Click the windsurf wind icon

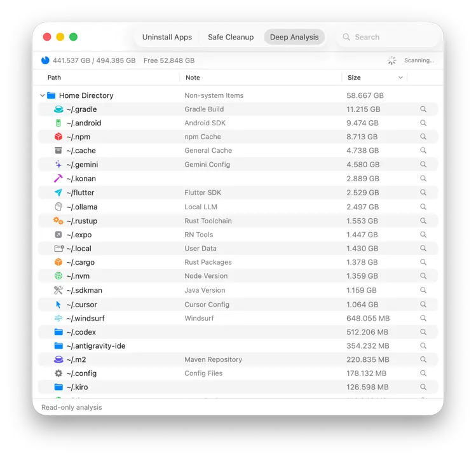58,318
